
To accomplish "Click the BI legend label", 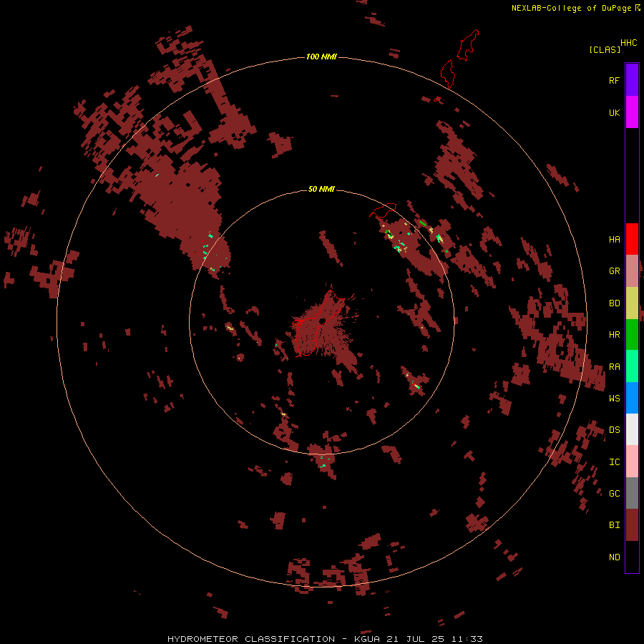I will [614, 525].
